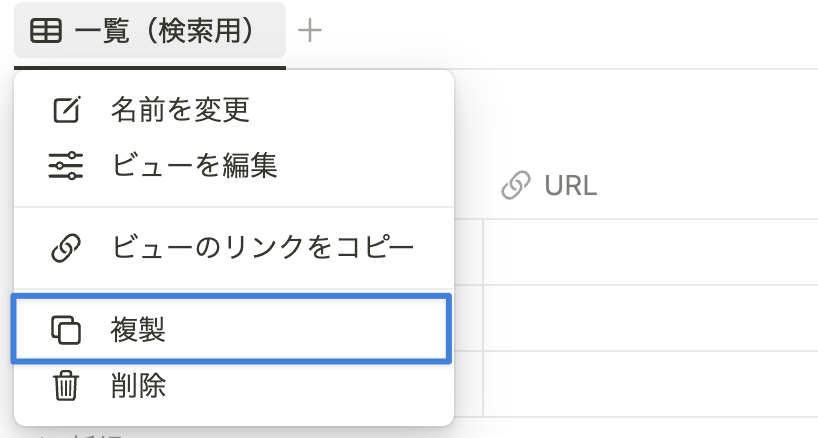Viewport: 818px width, 438px height.
Task: Add a new view with plus icon
Action: 309,30
